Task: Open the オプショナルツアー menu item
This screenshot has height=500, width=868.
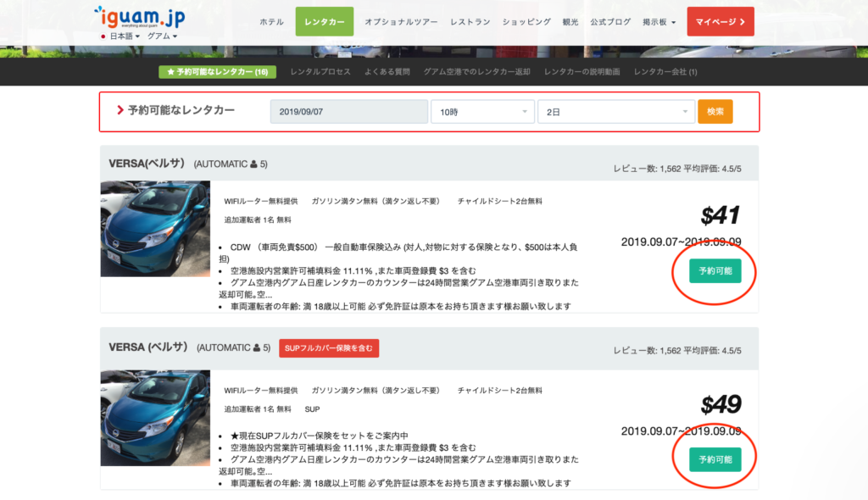Action: (401, 21)
